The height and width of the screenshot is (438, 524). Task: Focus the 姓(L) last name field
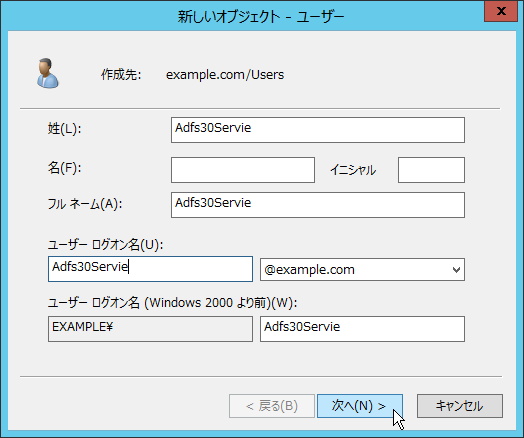tap(317, 130)
